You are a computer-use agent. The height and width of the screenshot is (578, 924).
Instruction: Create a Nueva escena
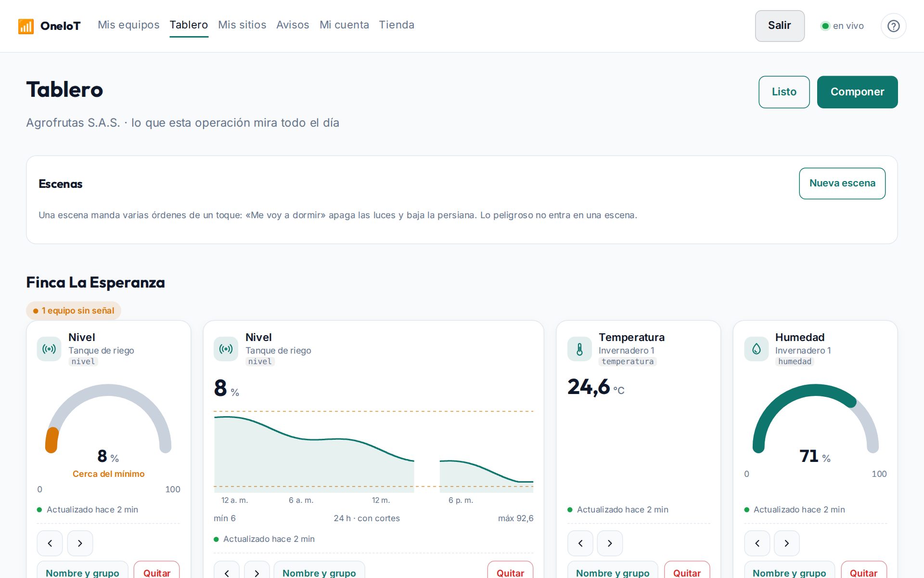tap(842, 184)
